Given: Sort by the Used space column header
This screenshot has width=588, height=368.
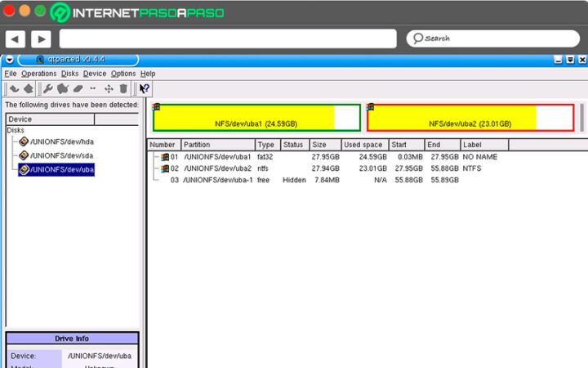Looking at the screenshot, I should (363, 145).
